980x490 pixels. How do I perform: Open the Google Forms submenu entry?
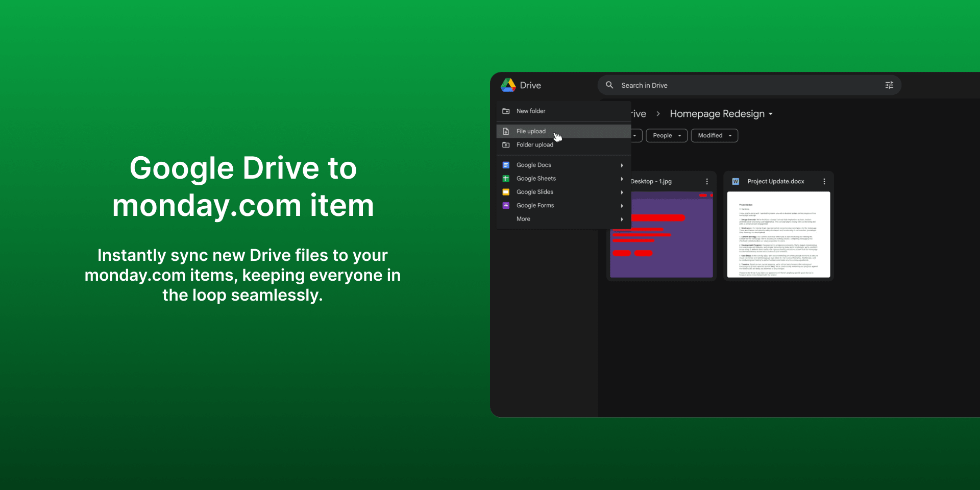563,205
